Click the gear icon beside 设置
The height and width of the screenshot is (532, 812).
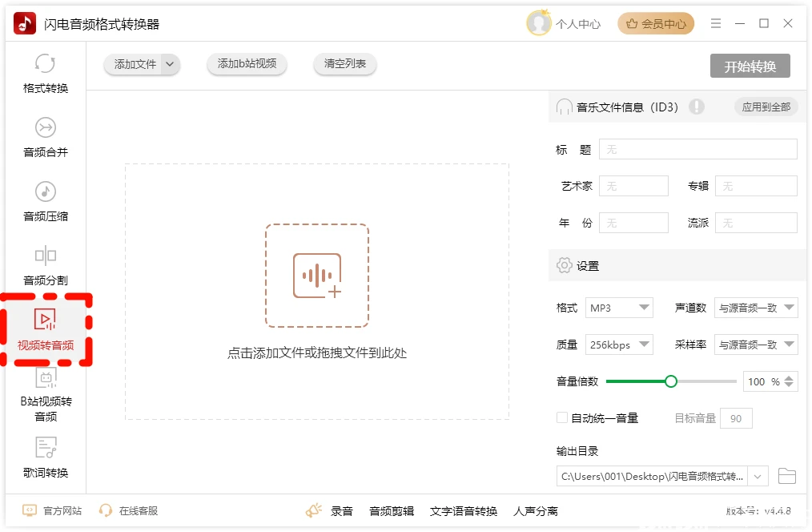click(564, 265)
